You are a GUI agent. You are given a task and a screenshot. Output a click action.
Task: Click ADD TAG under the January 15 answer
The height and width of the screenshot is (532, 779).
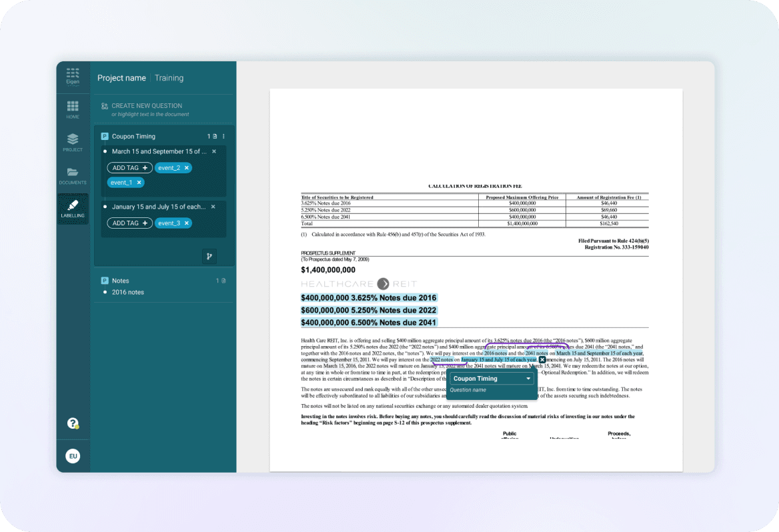(130, 223)
